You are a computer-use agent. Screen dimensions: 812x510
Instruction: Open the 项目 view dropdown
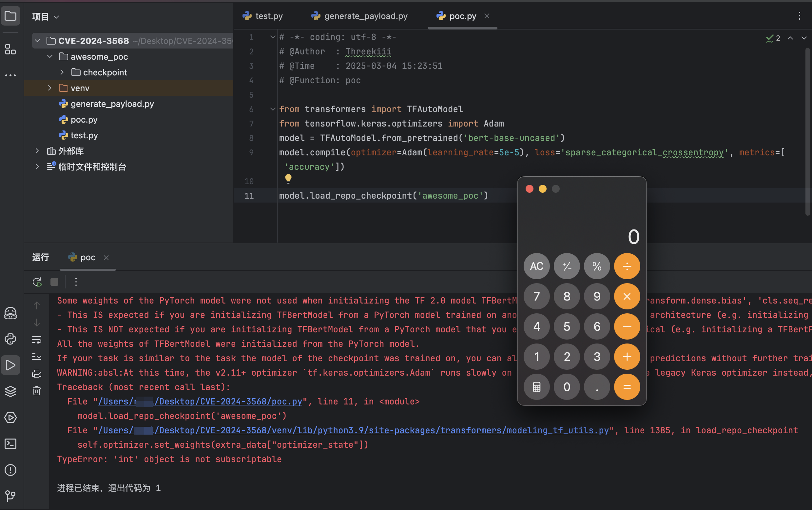46,16
